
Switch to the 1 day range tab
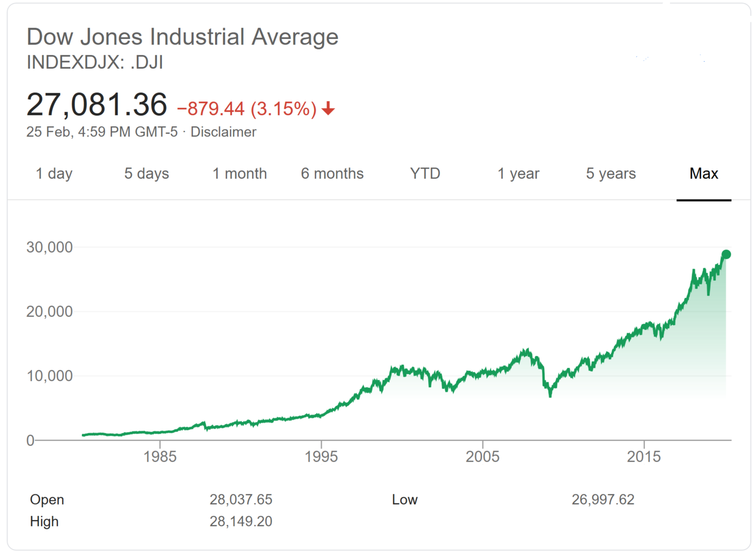pyautogui.click(x=54, y=174)
